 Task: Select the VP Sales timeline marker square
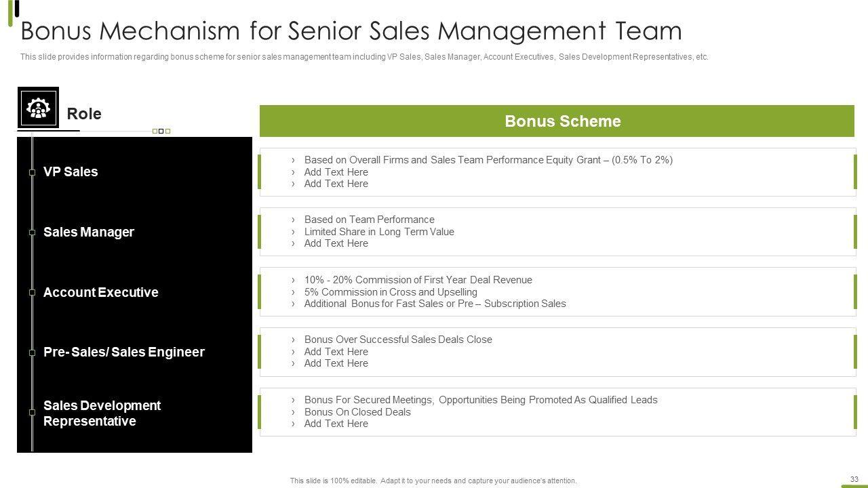(32, 172)
